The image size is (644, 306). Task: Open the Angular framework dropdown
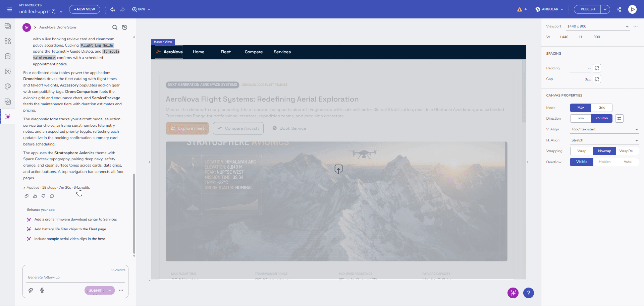[x=549, y=9]
